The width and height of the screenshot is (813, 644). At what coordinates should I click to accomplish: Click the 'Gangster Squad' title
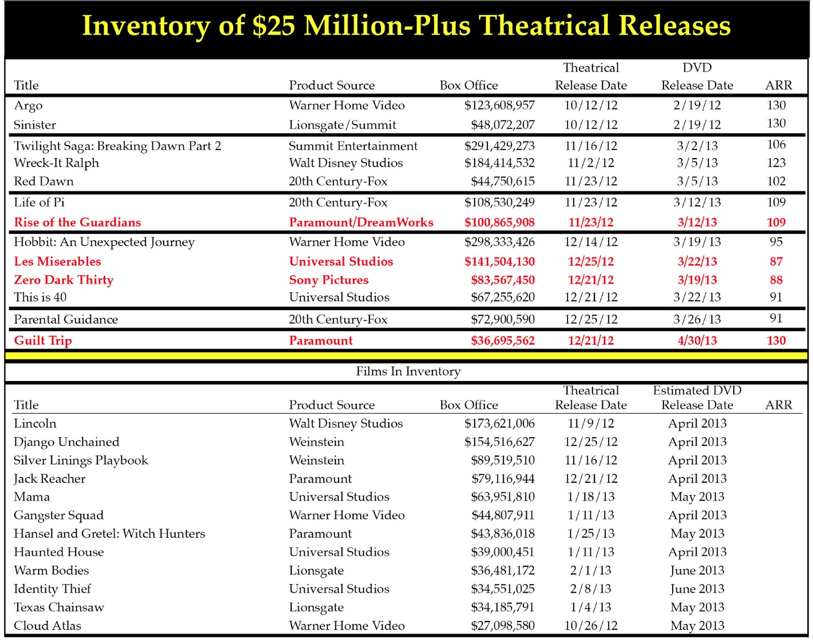click(58, 515)
